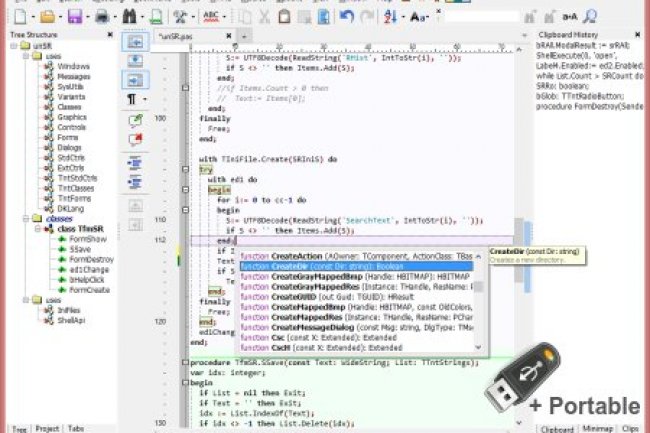Collapse the class TfmSR tree node
This screenshot has height=433, width=650.
click(x=36, y=229)
